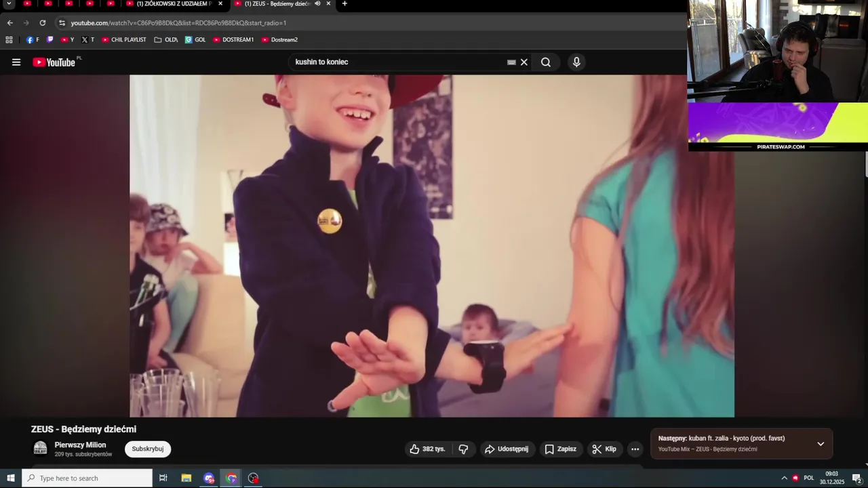Switch to Chrome on the taskbar
868x488 pixels.
point(231,479)
